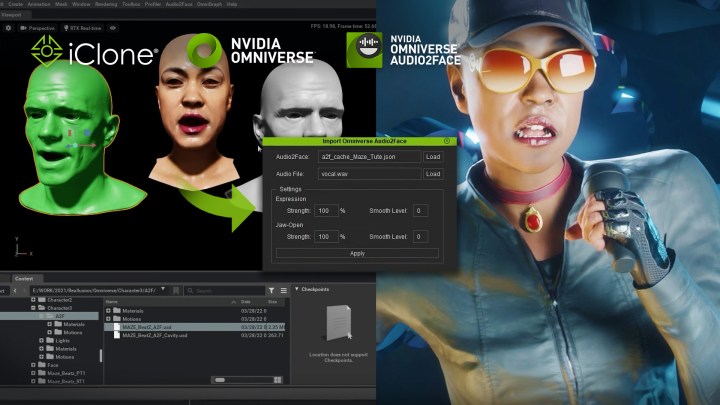Click the Jaw-Open Strength value field
720x405 pixels.
click(x=326, y=236)
